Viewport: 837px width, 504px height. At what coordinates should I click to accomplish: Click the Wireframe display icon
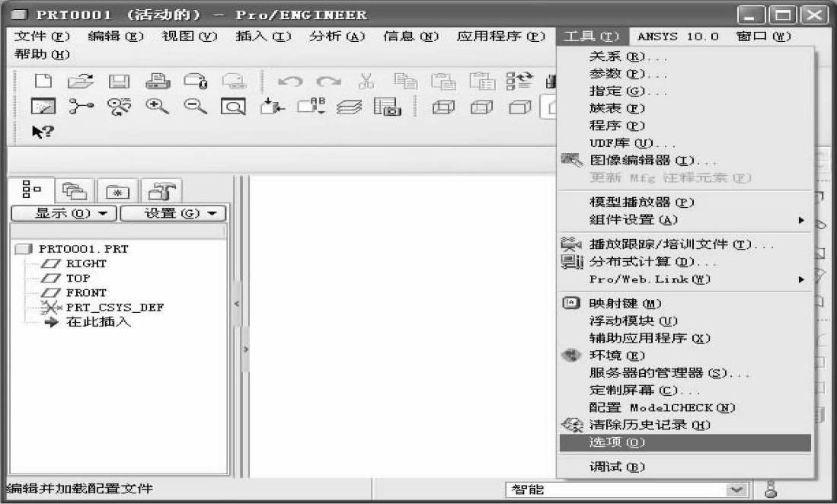(x=443, y=108)
